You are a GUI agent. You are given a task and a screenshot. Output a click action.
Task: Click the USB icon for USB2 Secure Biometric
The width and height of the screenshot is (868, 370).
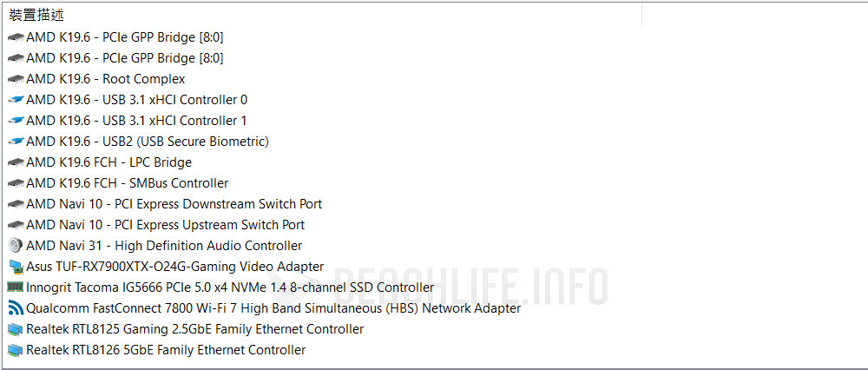pos(15,142)
